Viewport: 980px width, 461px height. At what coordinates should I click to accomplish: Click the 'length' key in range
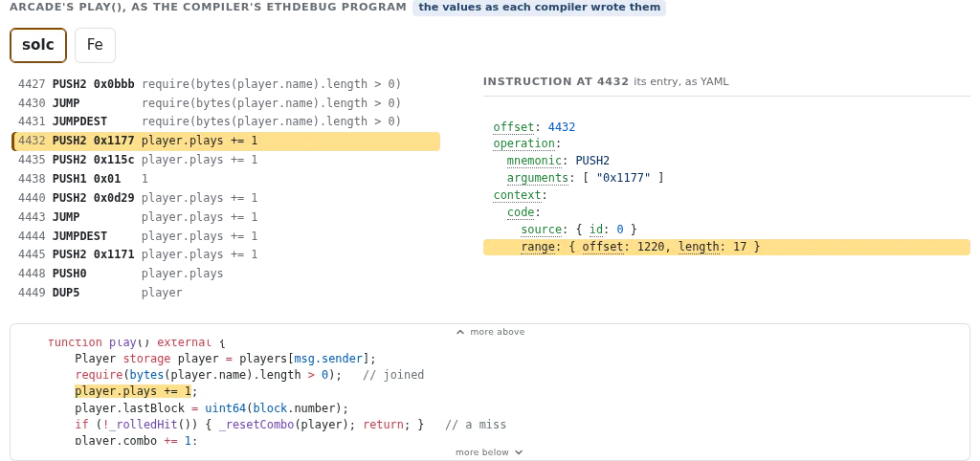coord(699,247)
